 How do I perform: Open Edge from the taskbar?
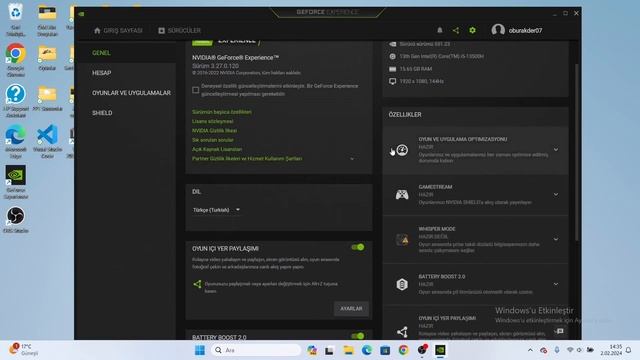click(x=367, y=350)
